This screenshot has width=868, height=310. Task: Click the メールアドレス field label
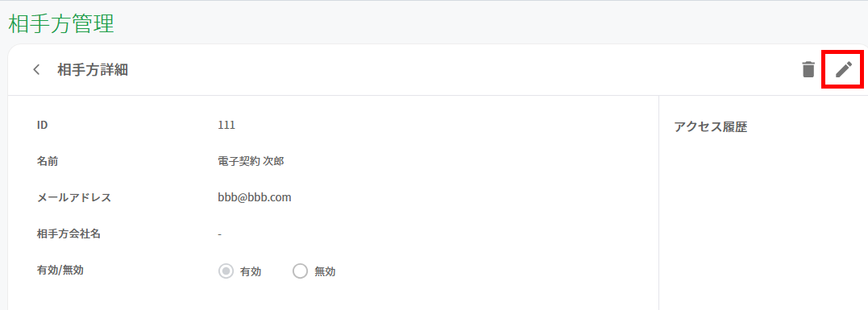[x=73, y=198]
